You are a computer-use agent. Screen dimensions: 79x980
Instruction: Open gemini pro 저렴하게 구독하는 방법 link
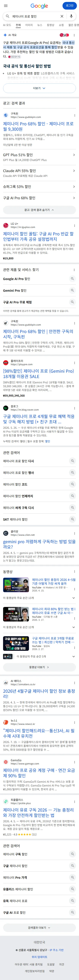[x=39, y=544]
